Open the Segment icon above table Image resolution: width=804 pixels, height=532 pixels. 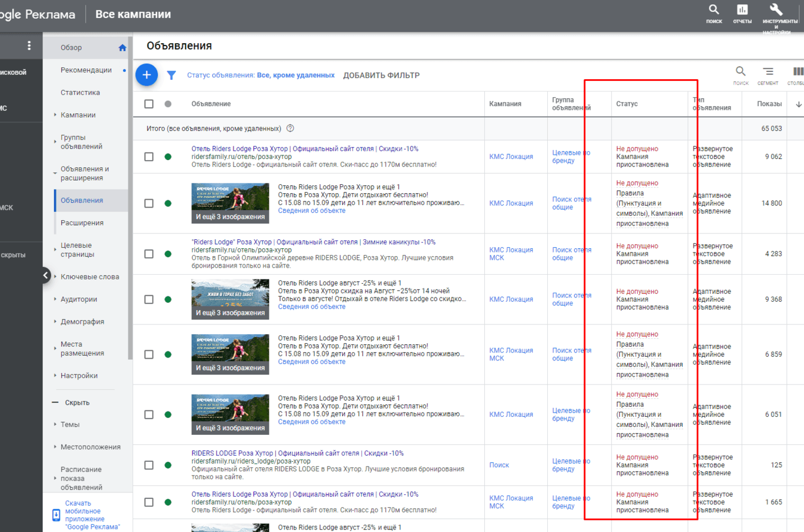pos(767,72)
